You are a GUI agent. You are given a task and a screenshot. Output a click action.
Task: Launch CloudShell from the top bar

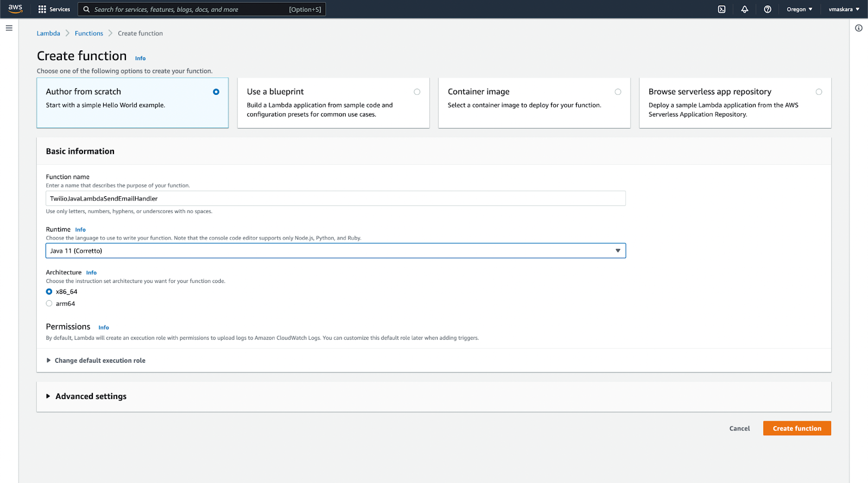point(722,9)
